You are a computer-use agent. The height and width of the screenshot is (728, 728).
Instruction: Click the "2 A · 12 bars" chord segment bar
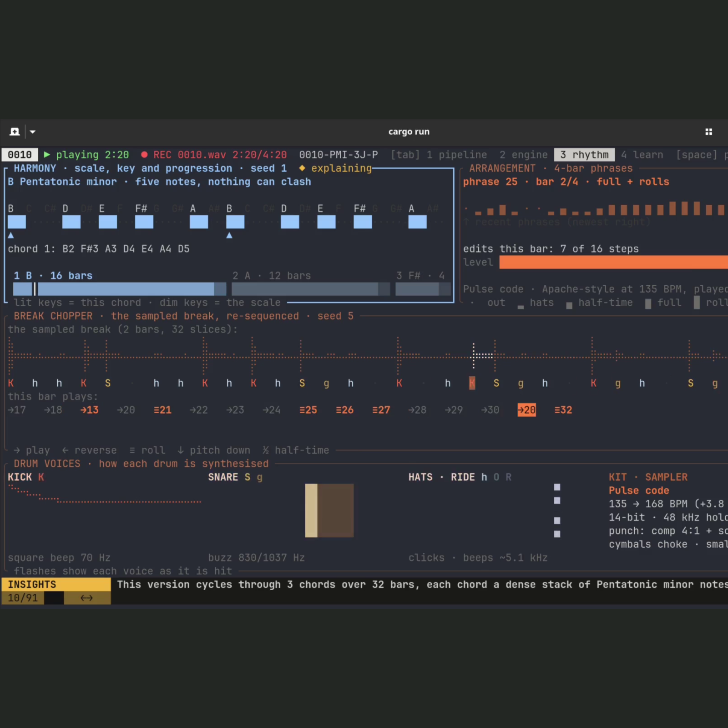click(311, 289)
